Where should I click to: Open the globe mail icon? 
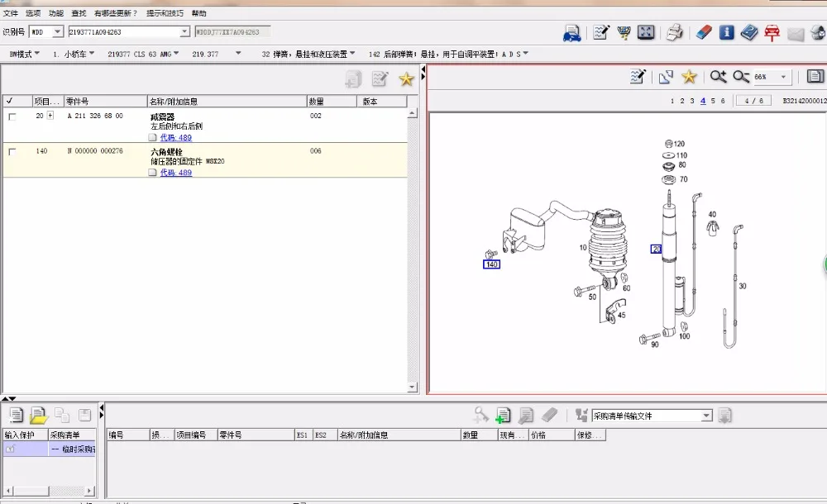pos(819,33)
